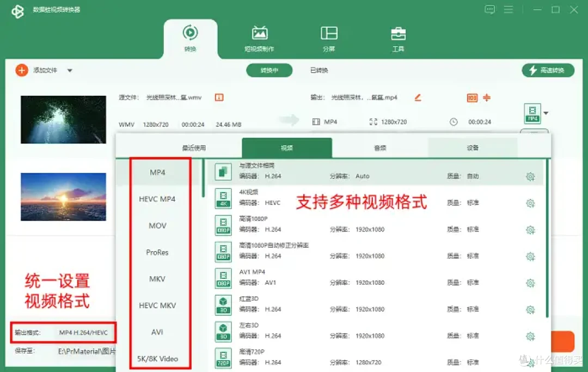Click the preset list vertical scrollbar
Screen dimensions: 588x372
pyautogui.click(x=548, y=239)
